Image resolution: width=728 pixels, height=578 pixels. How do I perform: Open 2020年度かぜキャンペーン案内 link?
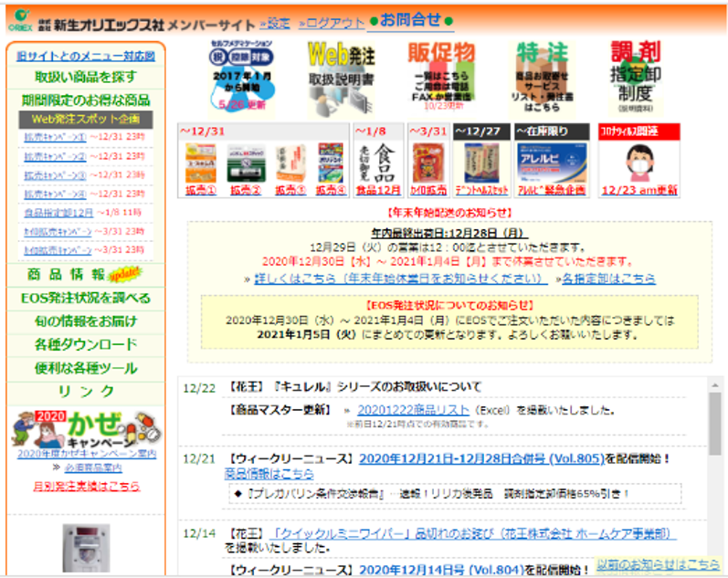87,454
